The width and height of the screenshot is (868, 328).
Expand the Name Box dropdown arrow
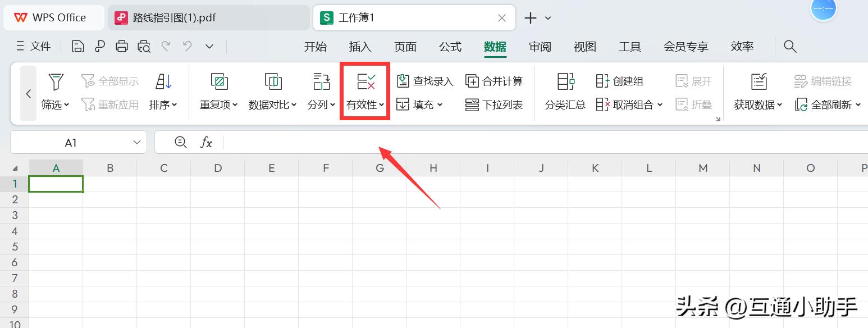click(137, 143)
